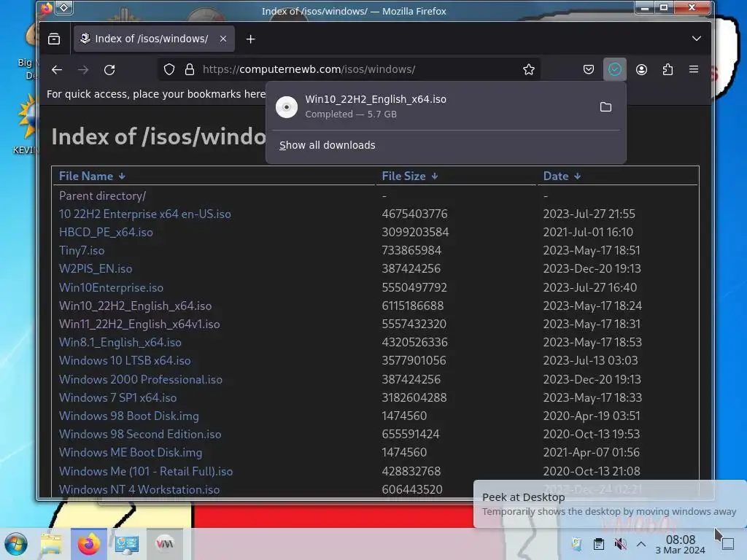Click the forward navigation arrow
The image size is (747, 560).
coord(83,69)
